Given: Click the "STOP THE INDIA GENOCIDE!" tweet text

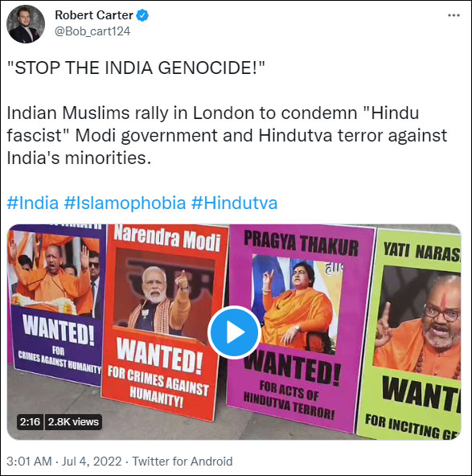Looking at the screenshot, I should pyautogui.click(x=136, y=68).
